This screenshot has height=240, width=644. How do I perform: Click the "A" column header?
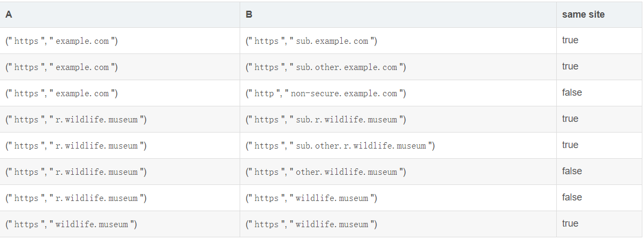[x=9, y=14]
